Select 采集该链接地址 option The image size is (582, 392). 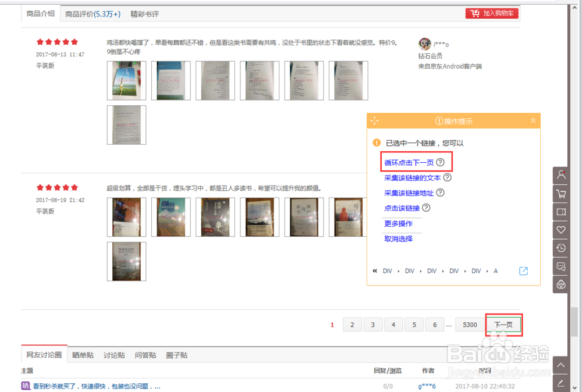[x=409, y=193]
